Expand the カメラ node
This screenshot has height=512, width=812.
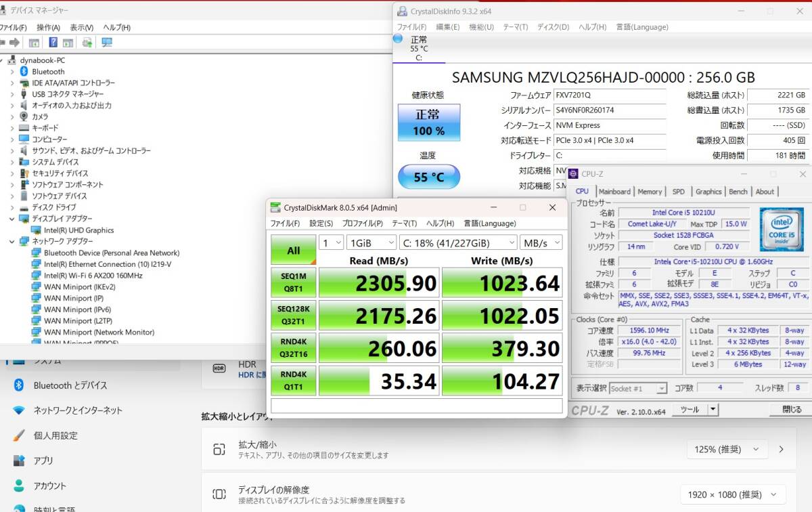(12, 116)
